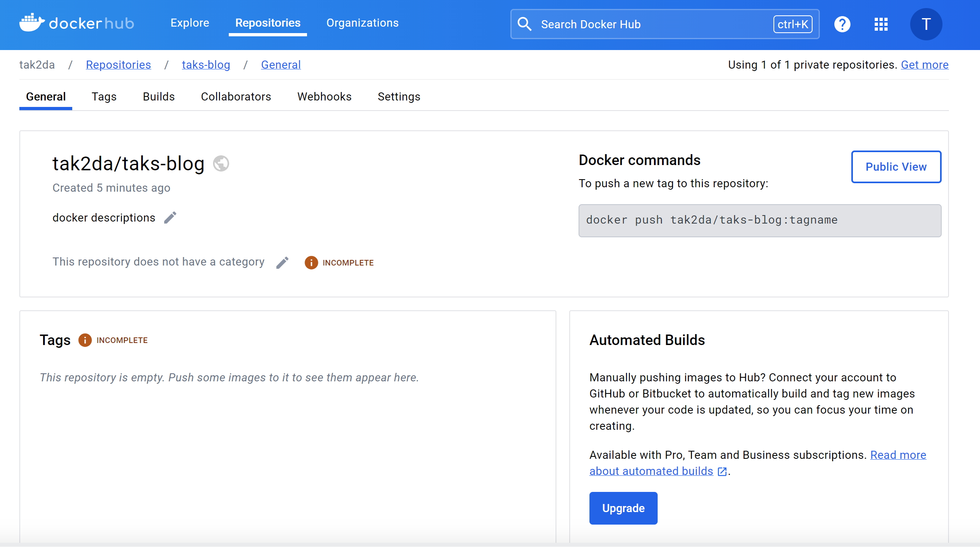Open the apps grid menu icon
Image resolution: width=980 pixels, height=548 pixels.
pyautogui.click(x=881, y=24)
